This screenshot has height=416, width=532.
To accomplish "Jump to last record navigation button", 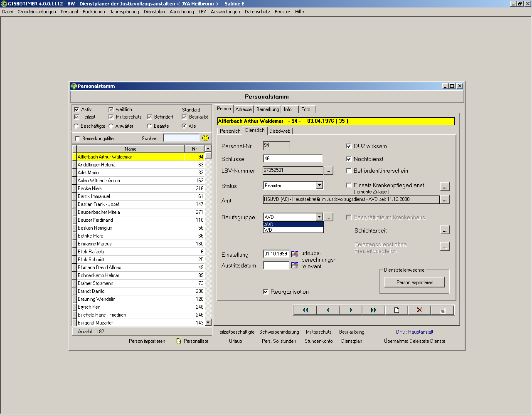I will click(x=374, y=310).
